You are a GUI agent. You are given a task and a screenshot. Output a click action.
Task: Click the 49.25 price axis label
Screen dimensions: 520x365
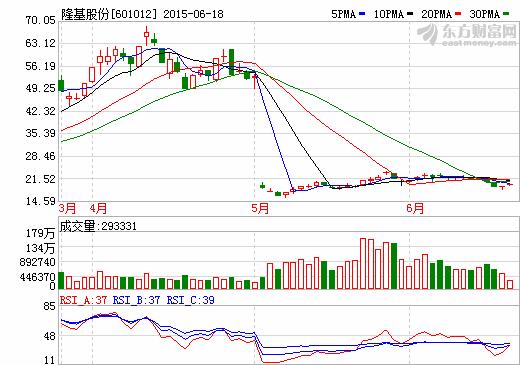click(x=40, y=88)
